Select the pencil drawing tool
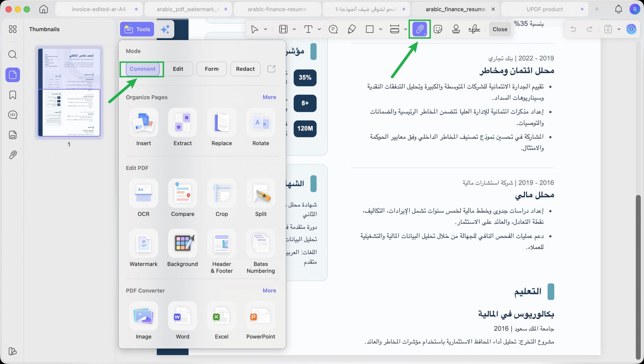The width and height of the screenshot is (644, 364). coord(351,29)
